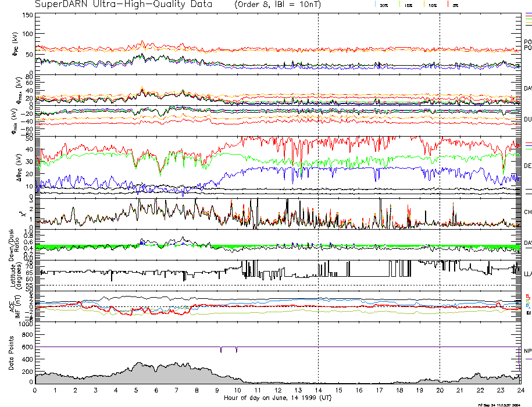Click the 'Data Points' axis label
Screen dimensions: 532x407
pyautogui.click(x=8, y=353)
